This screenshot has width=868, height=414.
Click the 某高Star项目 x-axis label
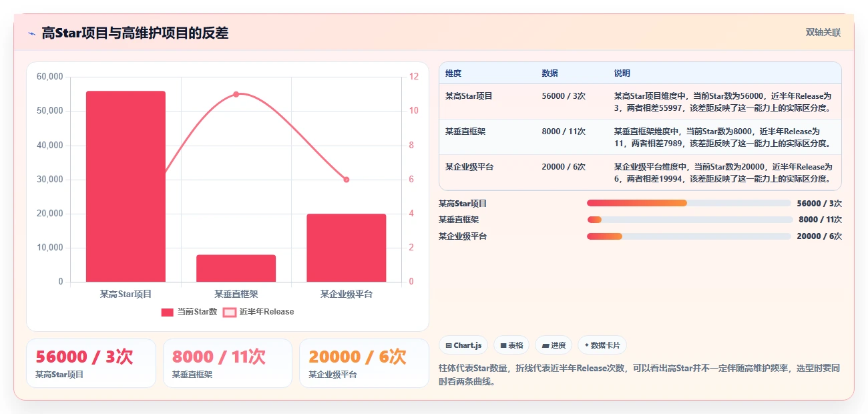[x=126, y=294]
